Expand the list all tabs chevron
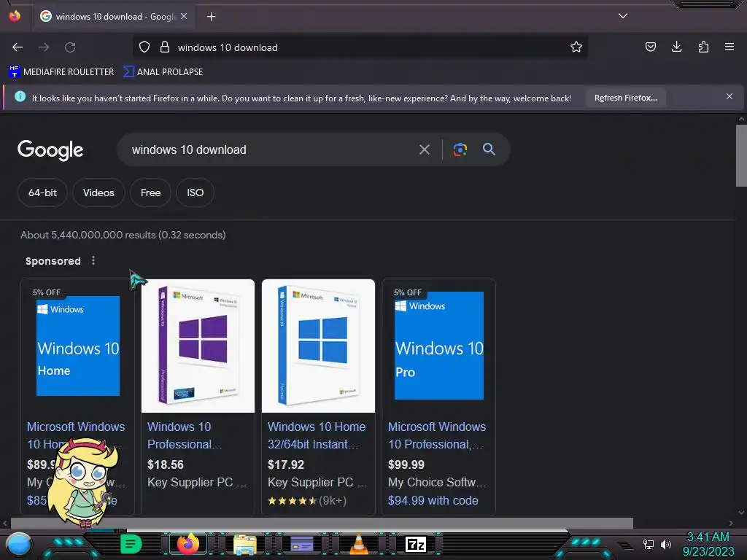This screenshot has height=560, width=747. 623,16
